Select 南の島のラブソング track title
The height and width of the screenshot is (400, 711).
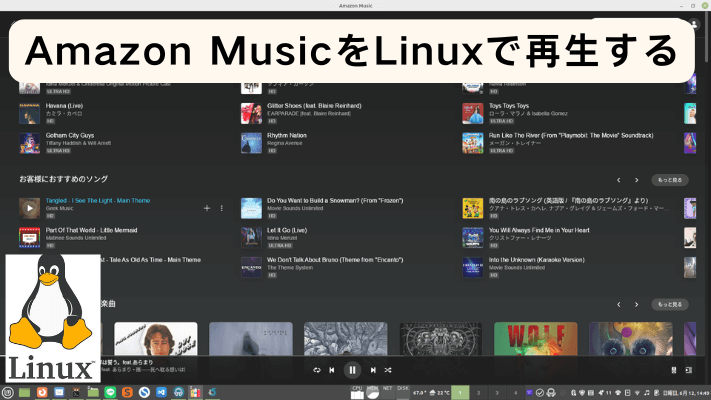tap(568, 200)
